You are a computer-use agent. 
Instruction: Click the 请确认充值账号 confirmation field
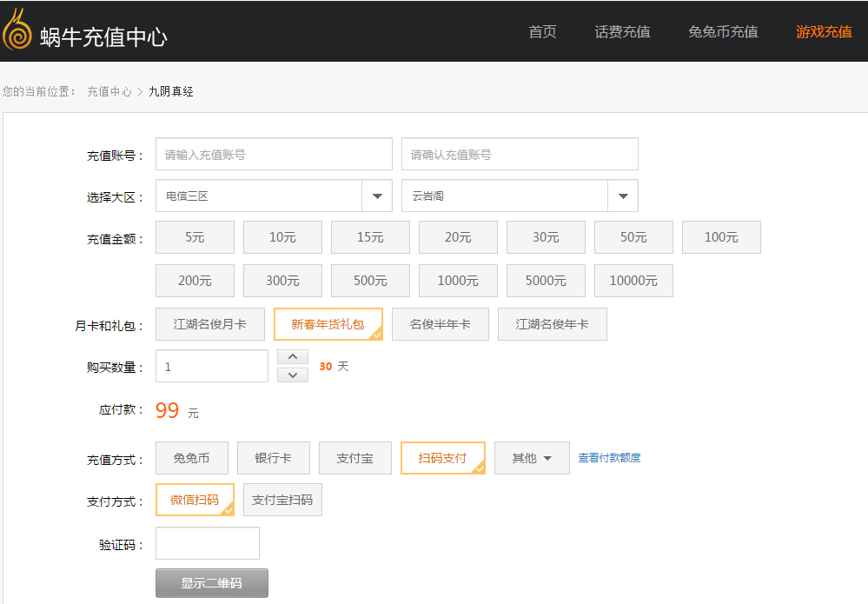[520, 154]
